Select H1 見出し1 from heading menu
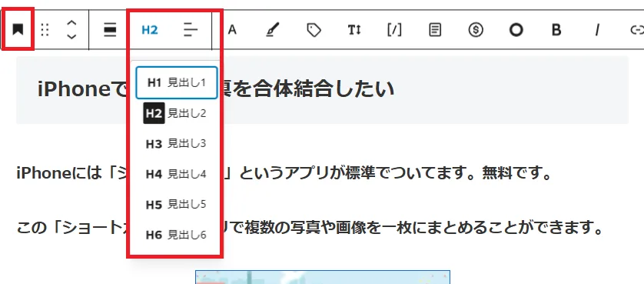Screen dimensions: 644x284 click(177, 82)
